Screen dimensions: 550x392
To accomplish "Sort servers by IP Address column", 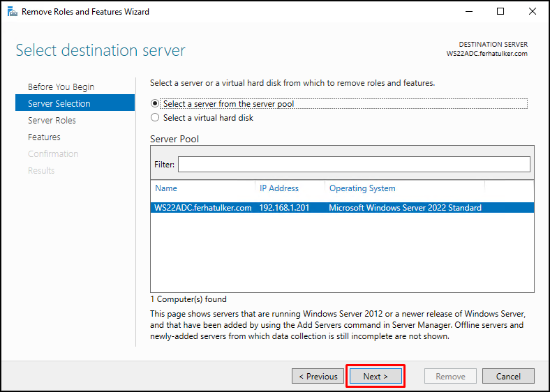I will tap(279, 188).
